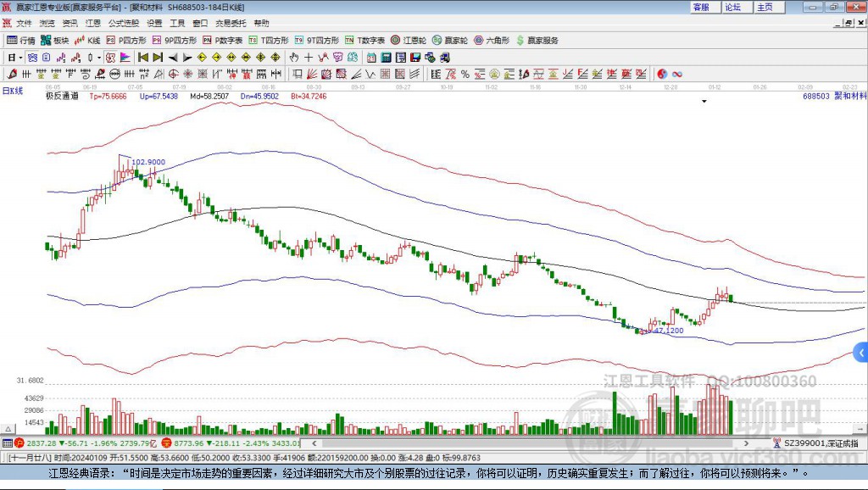Open the small black dropdown triangle above chart
Viewport: 868px width, 490px height.
pyautogui.click(x=704, y=102)
